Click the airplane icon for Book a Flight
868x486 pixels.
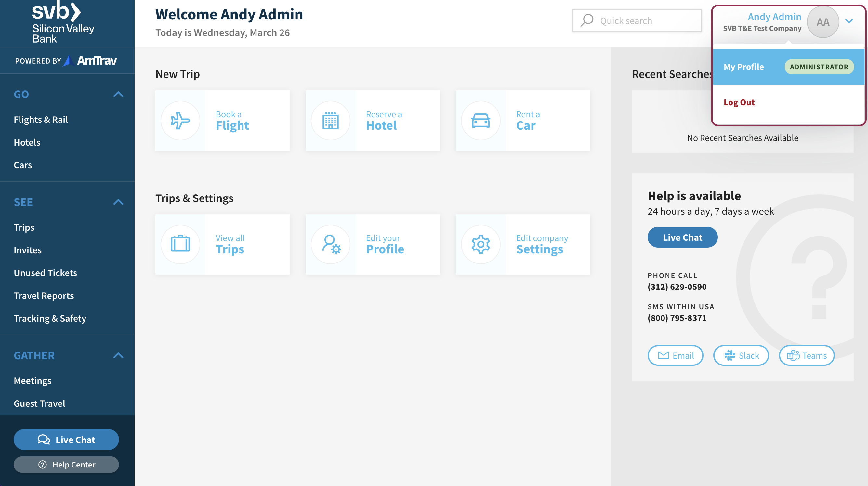[180, 121]
